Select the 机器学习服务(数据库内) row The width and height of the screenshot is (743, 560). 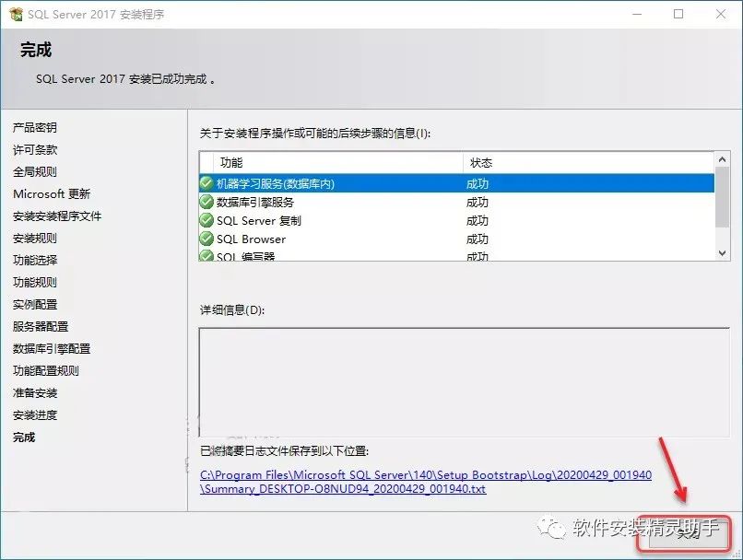click(x=457, y=183)
